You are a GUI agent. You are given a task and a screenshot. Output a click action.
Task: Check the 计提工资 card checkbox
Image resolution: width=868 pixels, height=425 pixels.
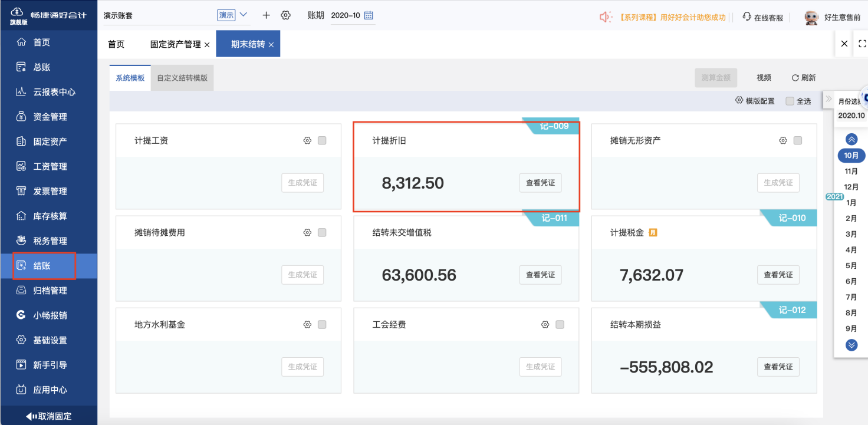point(321,140)
